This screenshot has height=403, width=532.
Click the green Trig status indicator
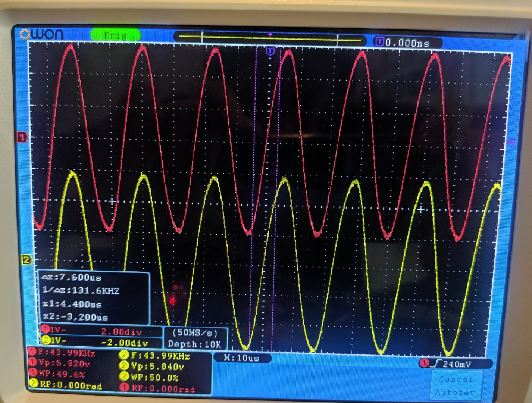115,35
